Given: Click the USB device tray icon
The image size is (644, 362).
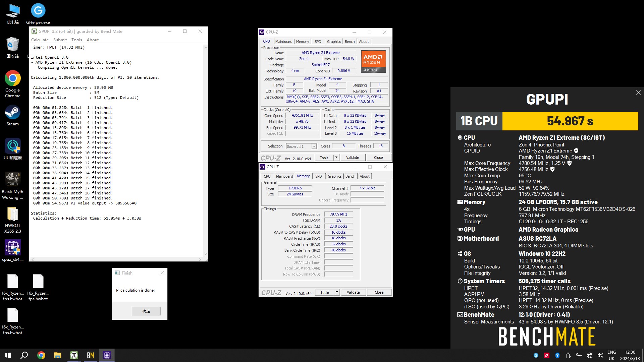Looking at the screenshot, I should pyautogui.click(x=568, y=355).
